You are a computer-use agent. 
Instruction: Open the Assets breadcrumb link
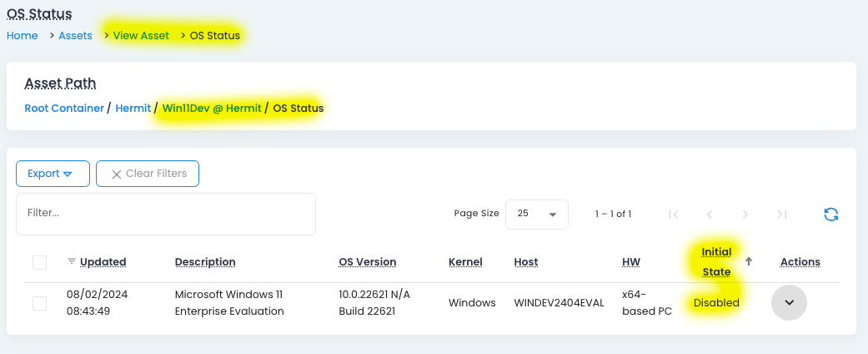click(x=75, y=36)
